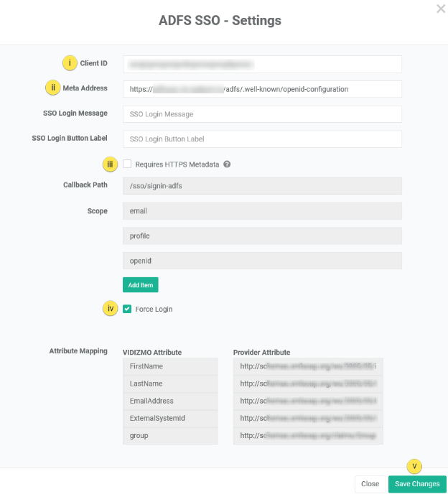Click the SSO Login Button Label field

click(262, 139)
